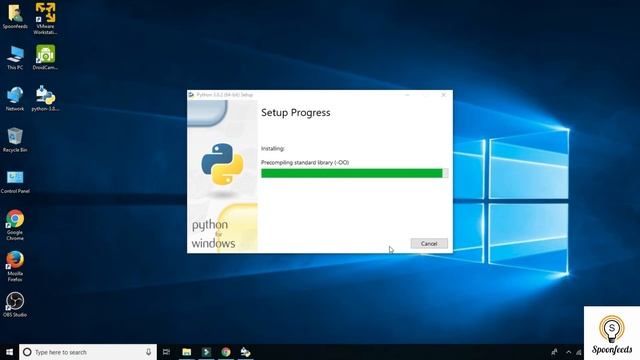
Task: Launch OBS Studio from desktop
Action: (15, 304)
